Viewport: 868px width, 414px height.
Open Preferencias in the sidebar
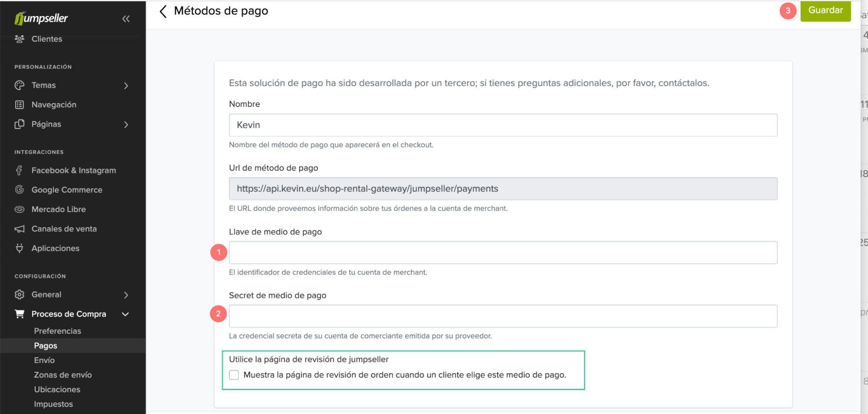click(57, 331)
